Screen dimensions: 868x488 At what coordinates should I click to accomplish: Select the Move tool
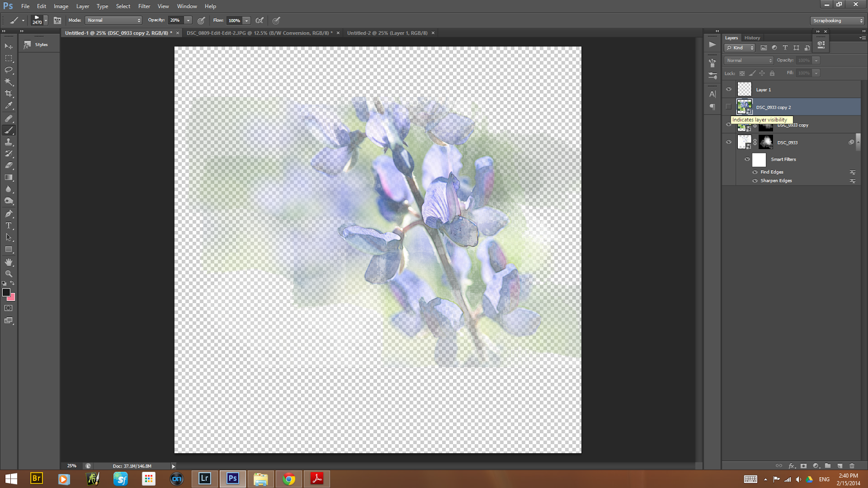point(9,47)
